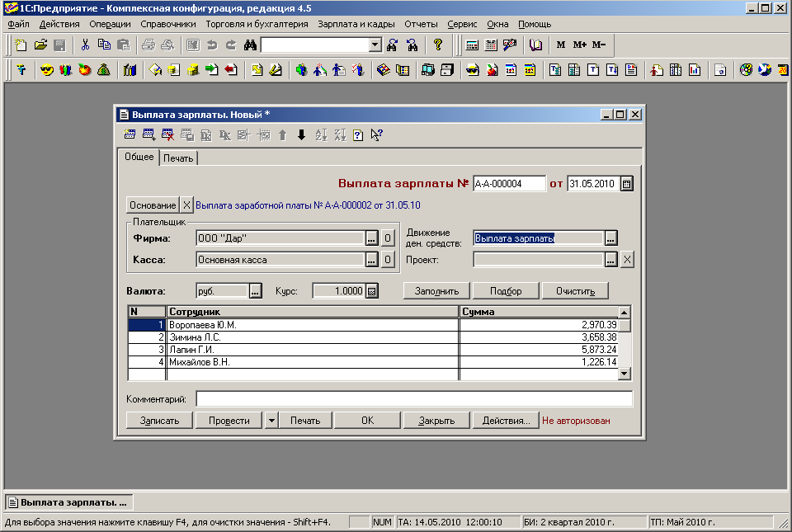
Task: Open the Справочники menu
Action: [x=168, y=24]
